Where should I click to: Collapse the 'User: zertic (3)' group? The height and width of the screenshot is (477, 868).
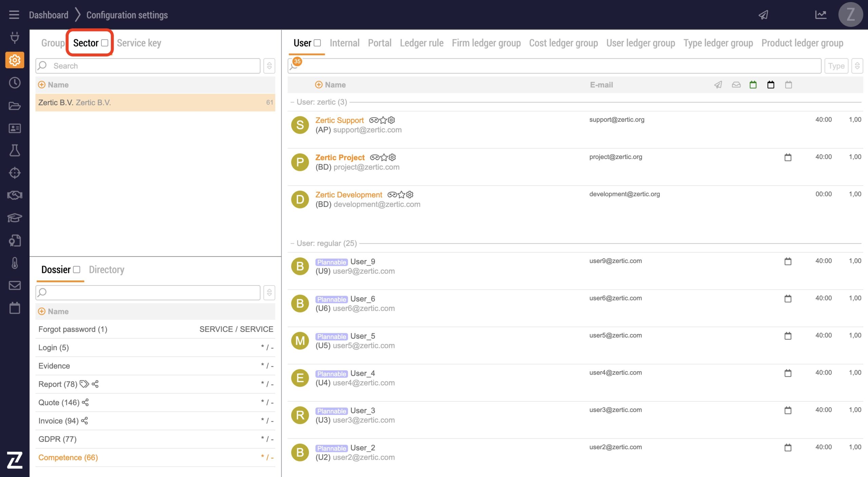[292, 102]
